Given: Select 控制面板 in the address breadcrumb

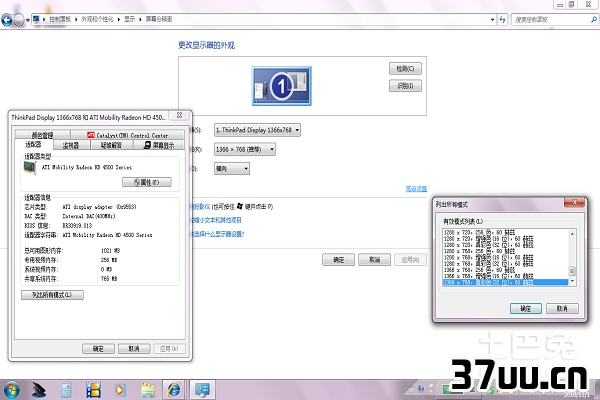Looking at the screenshot, I should click(x=60, y=19).
